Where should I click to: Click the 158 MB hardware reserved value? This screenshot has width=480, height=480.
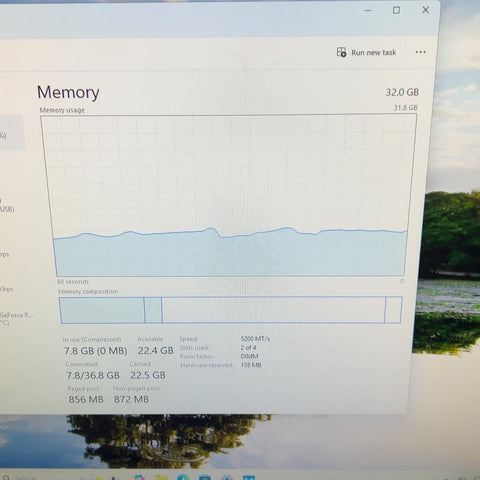pos(251,365)
